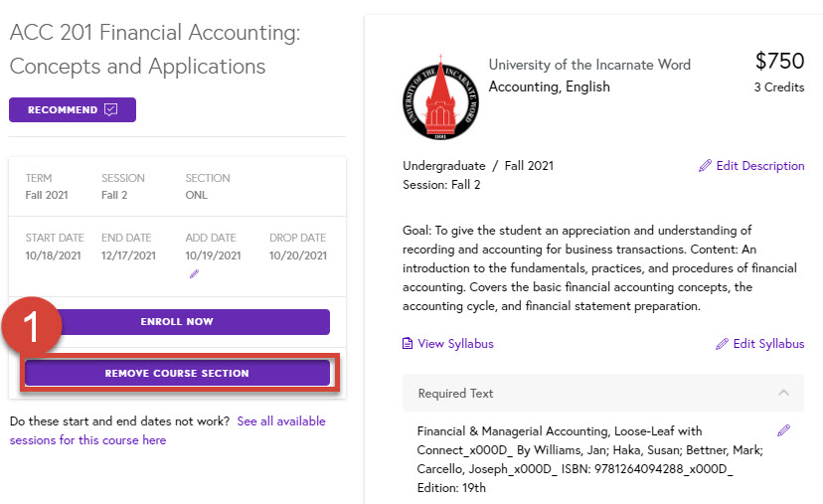Image resolution: width=823 pixels, height=504 pixels.
Task: Click the Add Date value 10/19/2021
Action: click(213, 255)
